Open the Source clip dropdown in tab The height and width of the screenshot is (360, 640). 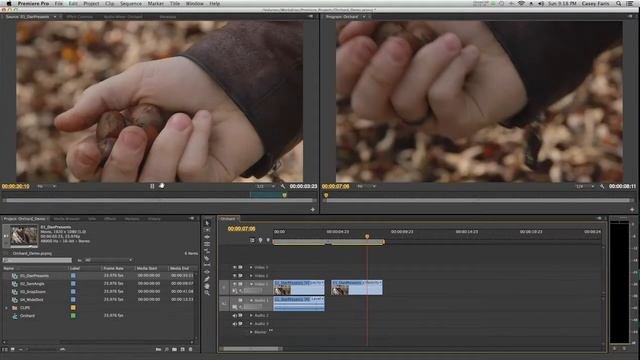click(x=55, y=17)
